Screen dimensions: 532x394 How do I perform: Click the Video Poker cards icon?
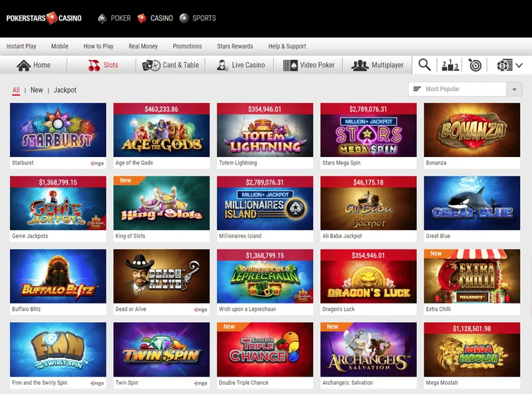click(290, 65)
